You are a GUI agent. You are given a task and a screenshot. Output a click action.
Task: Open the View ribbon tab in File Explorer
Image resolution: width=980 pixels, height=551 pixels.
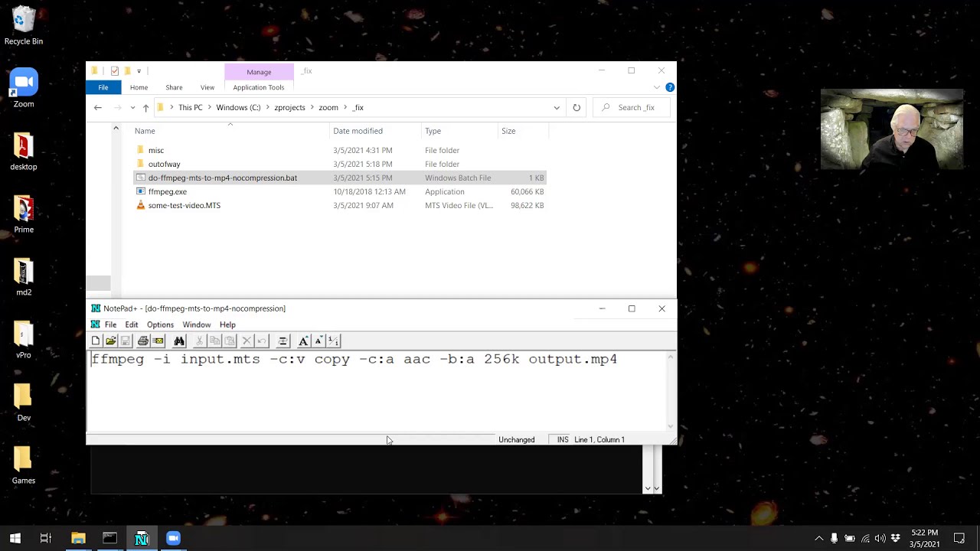click(207, 87)
